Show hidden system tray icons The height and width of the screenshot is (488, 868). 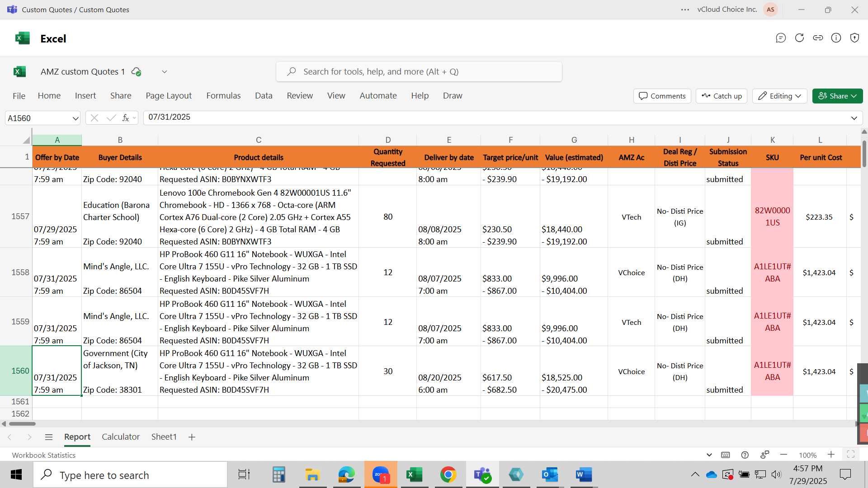pyautogui.click(x=695, y=474)
